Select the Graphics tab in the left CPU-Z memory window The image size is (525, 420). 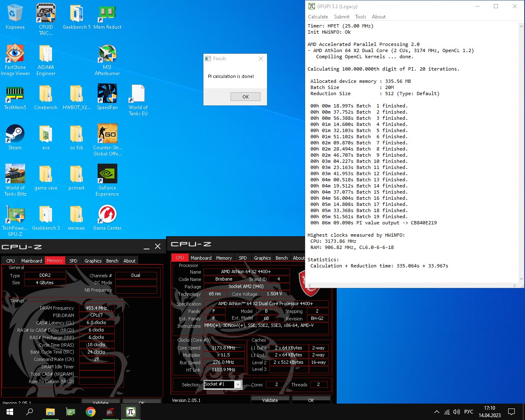point(93,261)
